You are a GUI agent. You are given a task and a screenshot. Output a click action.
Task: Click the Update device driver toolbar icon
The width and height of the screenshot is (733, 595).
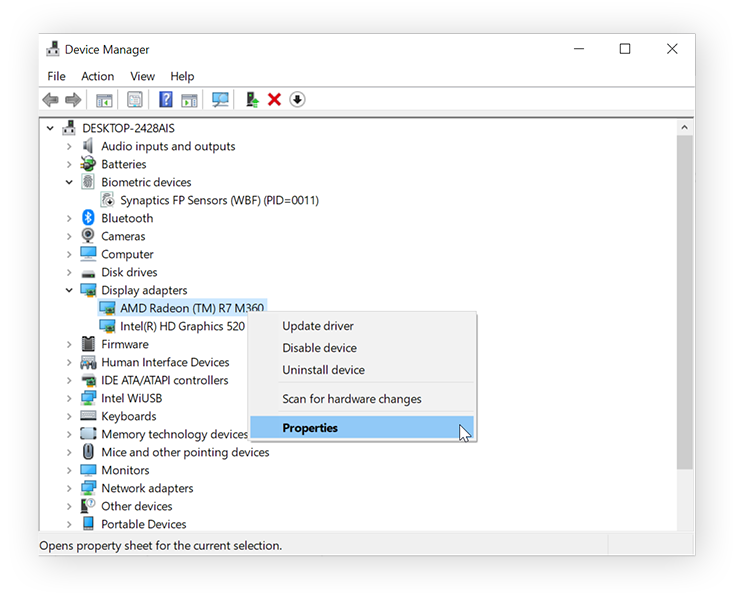(252, 100)
